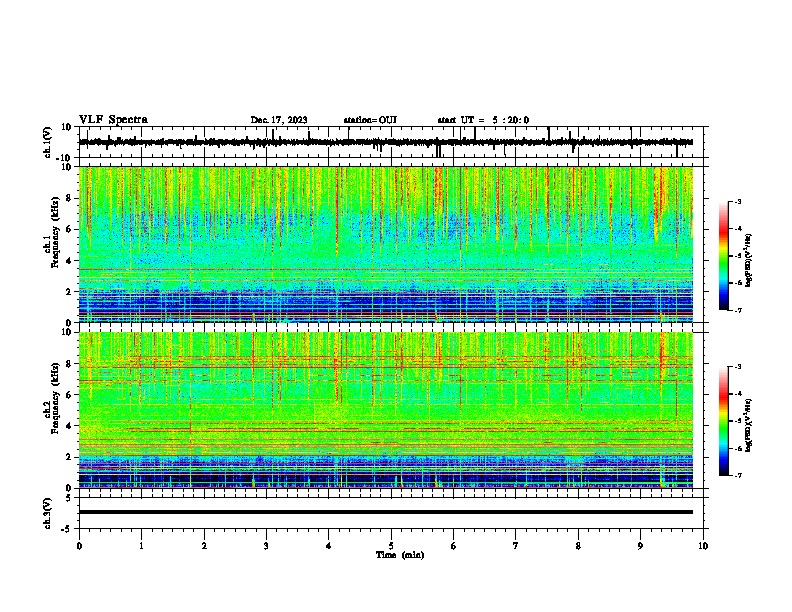Click the 'station=OUJ' label
Viewport: 792px width, 612px height.
coord(370,120)
